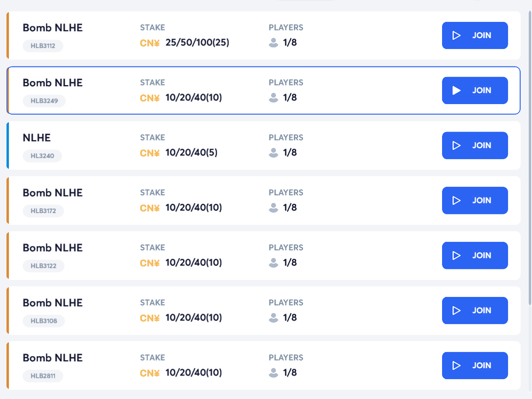The image size is (532, 399).
Task: Click CN¥ currency symbol in HL3240 row
Action: click(x=150, y=153)
